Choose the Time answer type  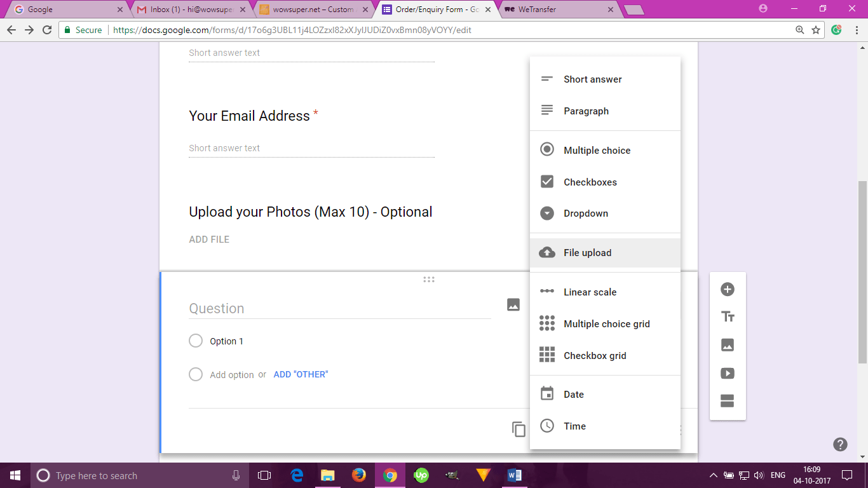574,426
